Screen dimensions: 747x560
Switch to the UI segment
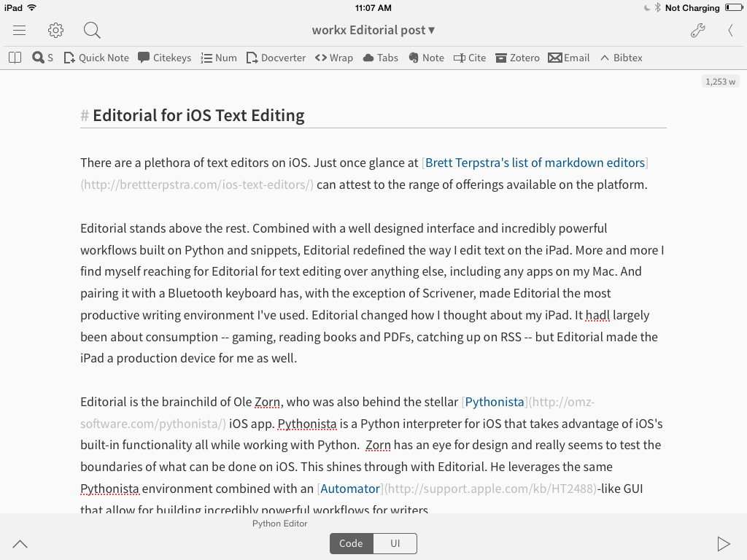point(395,543)
